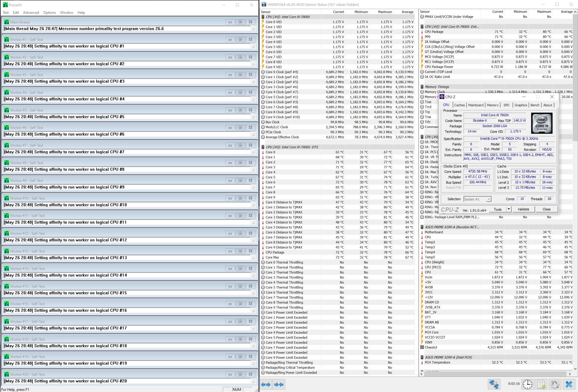Image resolution: width=578 pixels, height=392 pixels.
Task: Minimize Worker #7 child window
Action: click(x=230, y=145)
